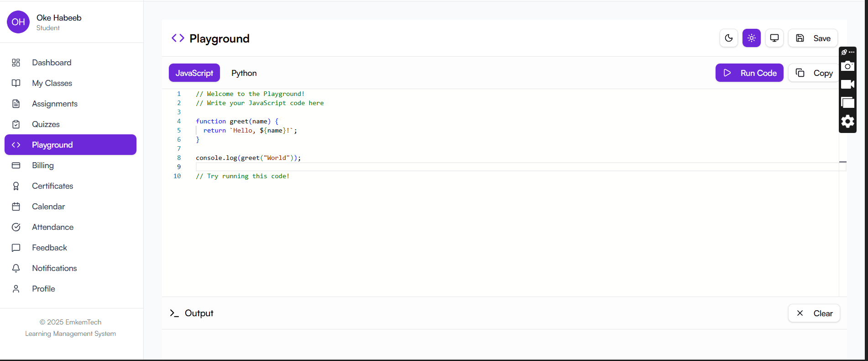Select the JavaScript tab

[194, 73]
